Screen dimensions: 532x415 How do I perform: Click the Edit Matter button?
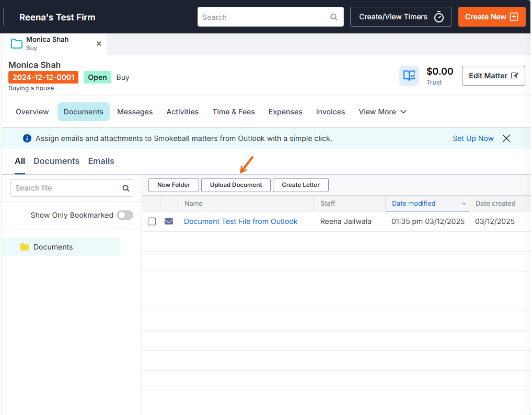pyautogui.click(x=493, y=76)
